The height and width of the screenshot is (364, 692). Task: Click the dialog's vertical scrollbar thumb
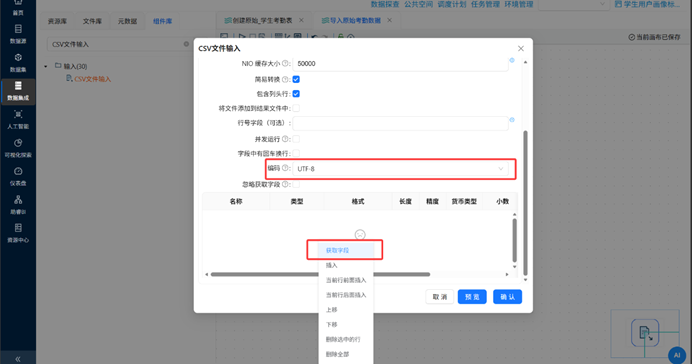(525, 203)
